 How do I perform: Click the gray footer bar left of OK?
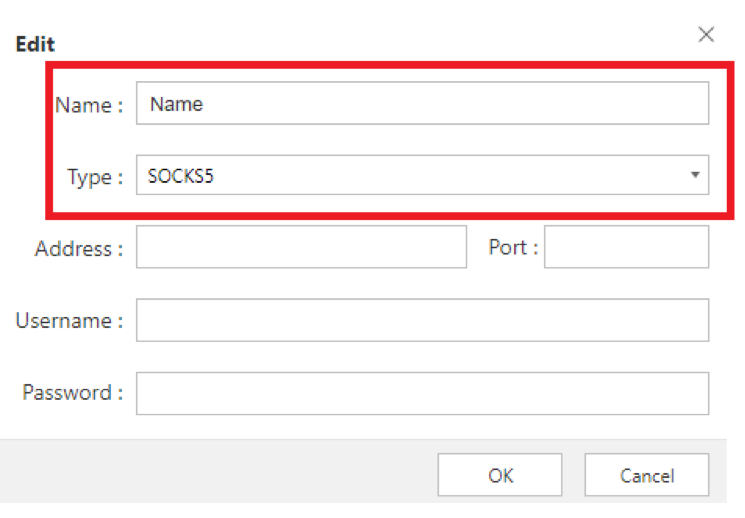(219, 471)
